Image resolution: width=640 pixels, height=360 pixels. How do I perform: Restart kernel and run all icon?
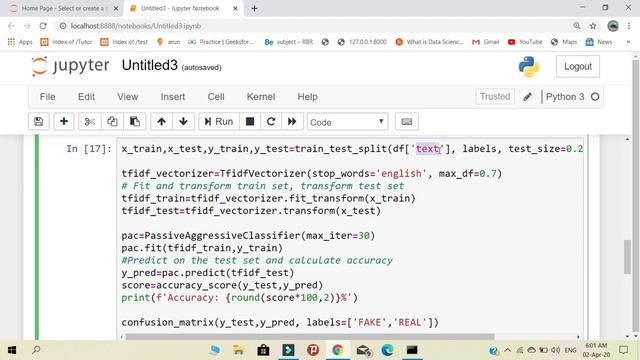[x=292, y=122]
